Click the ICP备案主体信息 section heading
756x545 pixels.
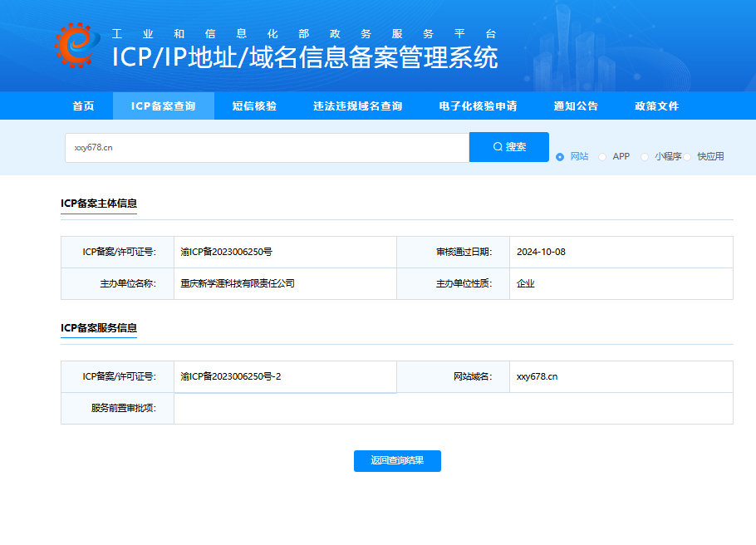(x=99, y=204)
